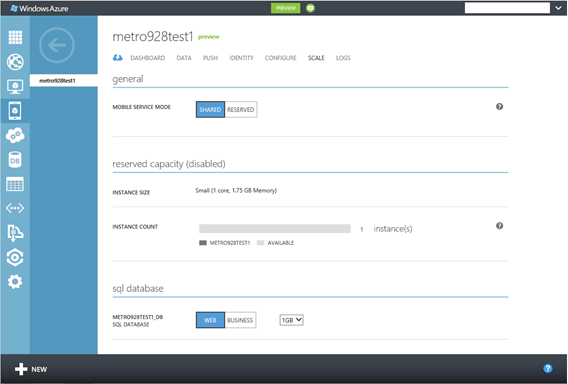This screenshot has height=384, width=568.
Task: Switch to the PUSH tab
Action: point(210,58)
